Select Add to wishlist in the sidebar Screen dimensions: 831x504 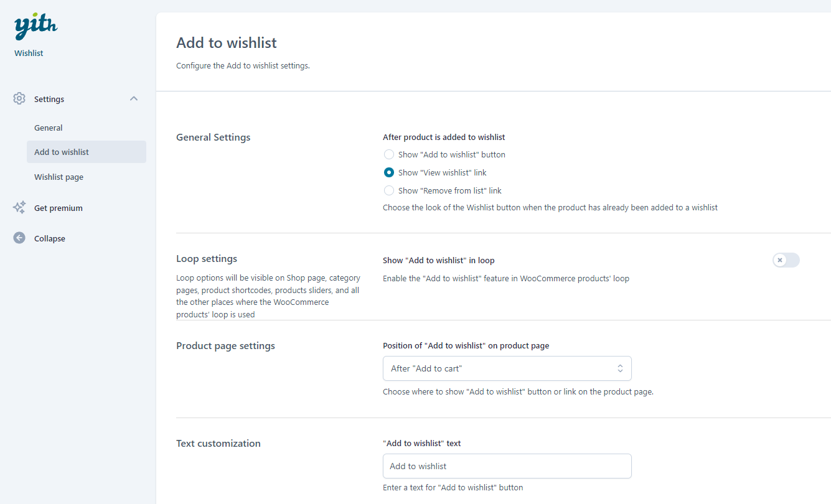click(62, 152)
